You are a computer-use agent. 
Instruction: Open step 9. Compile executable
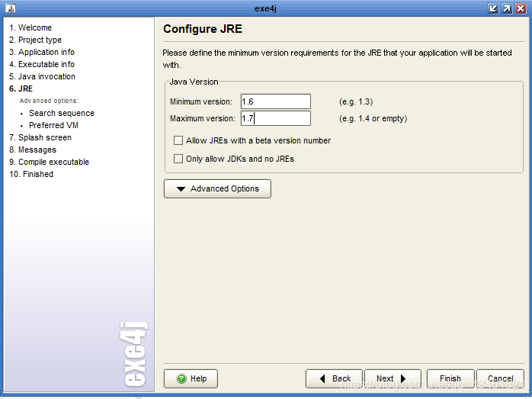pos(50,162)
